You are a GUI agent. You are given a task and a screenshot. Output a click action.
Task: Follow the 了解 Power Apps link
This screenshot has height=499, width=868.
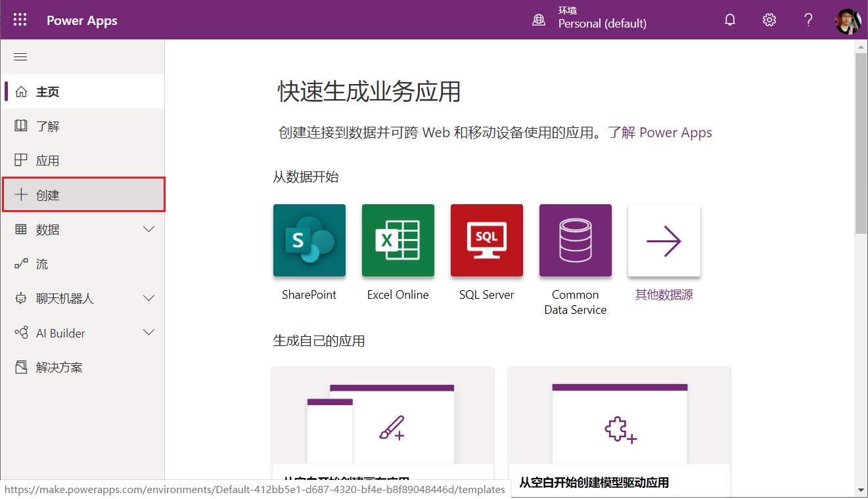click(x=660, y=133)
